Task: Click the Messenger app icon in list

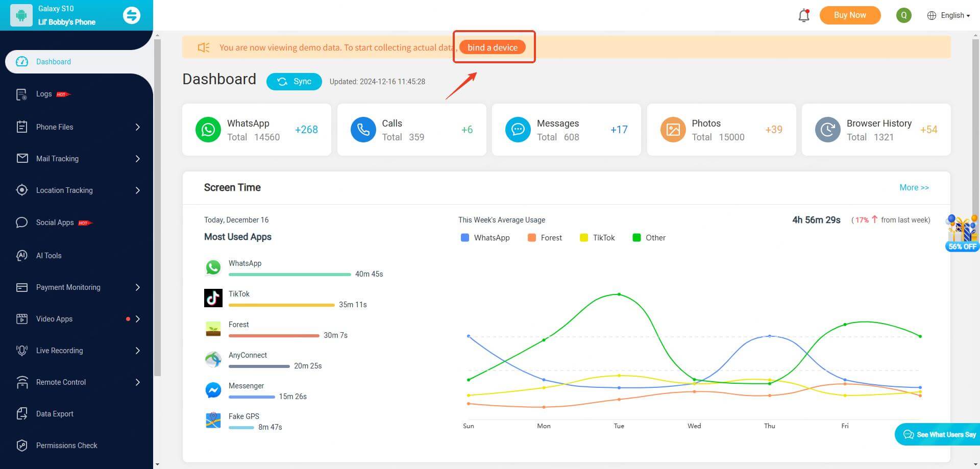Action: tap(213, 390)
